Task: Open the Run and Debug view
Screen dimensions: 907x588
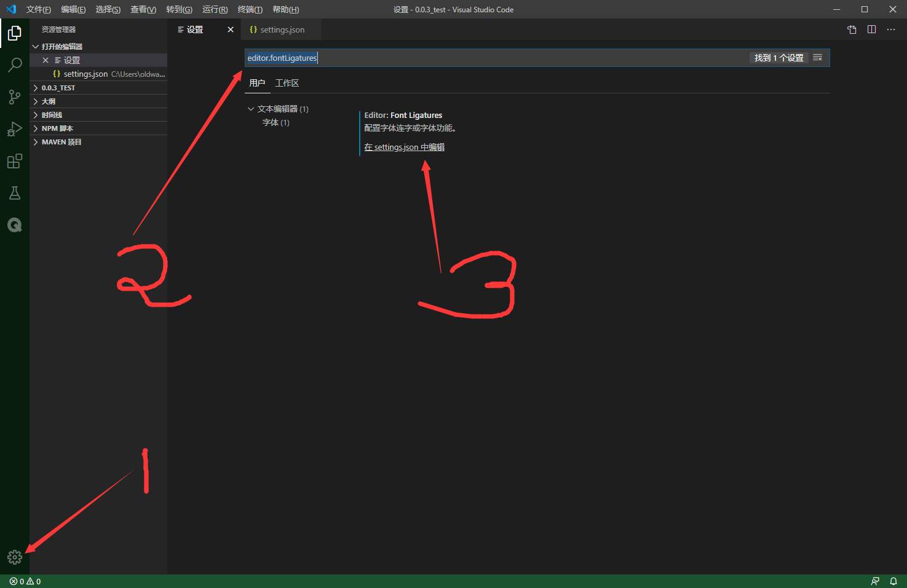Action: [15, 128]
